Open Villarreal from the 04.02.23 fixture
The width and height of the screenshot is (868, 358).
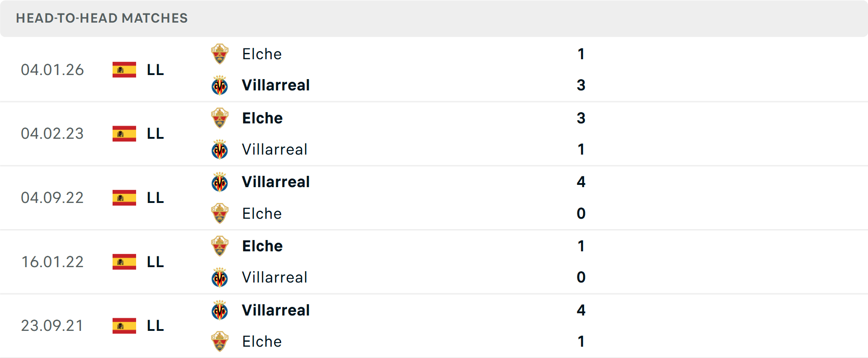click(x=275, y=149)
